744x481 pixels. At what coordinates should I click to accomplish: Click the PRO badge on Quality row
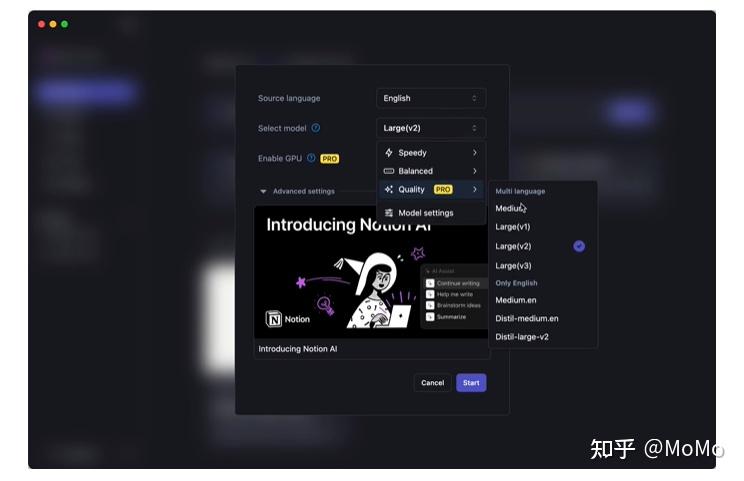coord(443,189)
